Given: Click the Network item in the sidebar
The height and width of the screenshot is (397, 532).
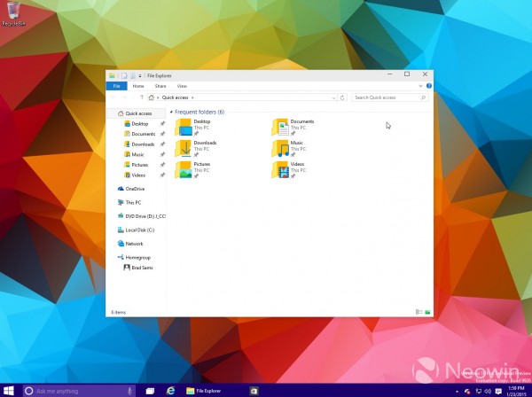Looking at the screenshot, I should [x=134, y=243].
